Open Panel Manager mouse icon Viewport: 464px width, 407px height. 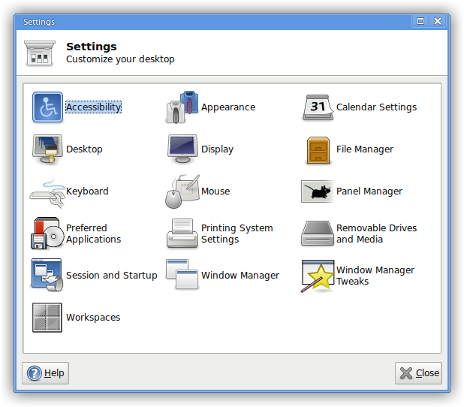coord(317,191)
